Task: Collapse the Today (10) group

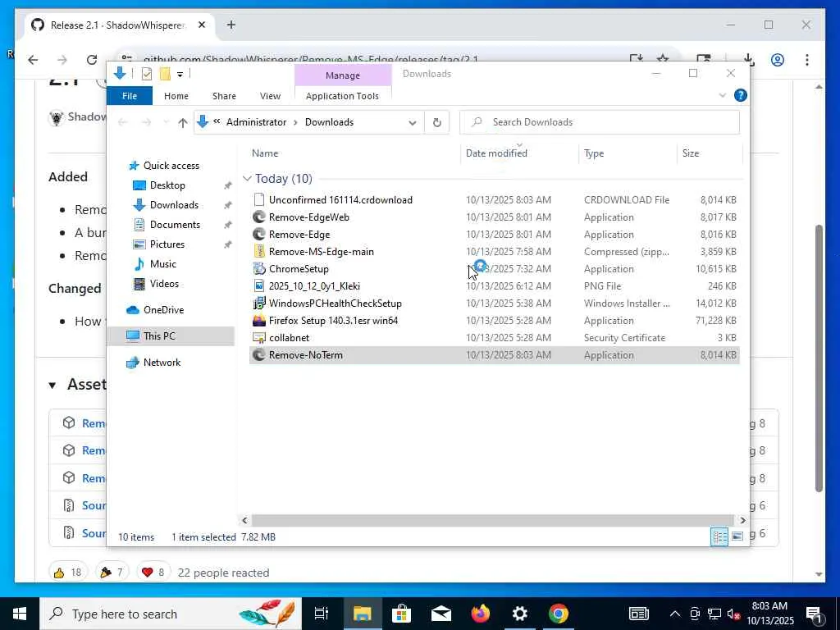Action: (x=247, y=178)
